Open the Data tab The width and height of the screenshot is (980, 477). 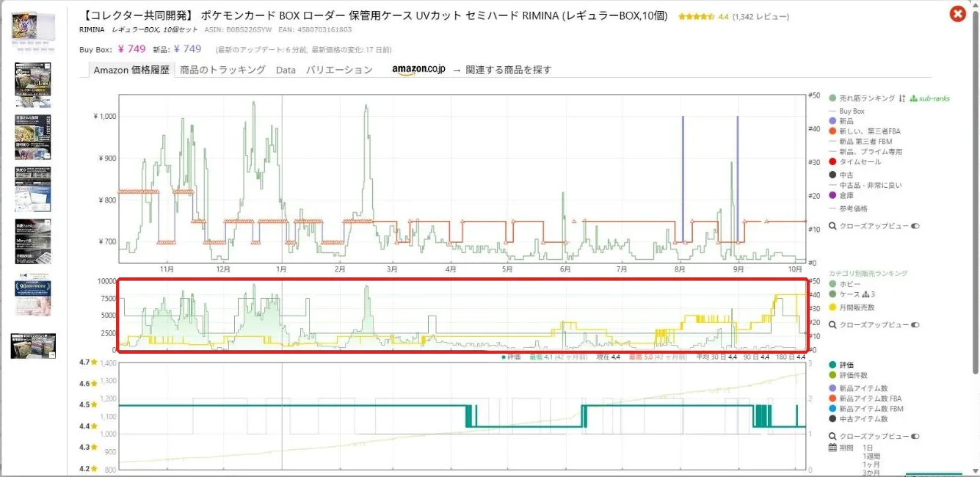(x=286, y=70)
